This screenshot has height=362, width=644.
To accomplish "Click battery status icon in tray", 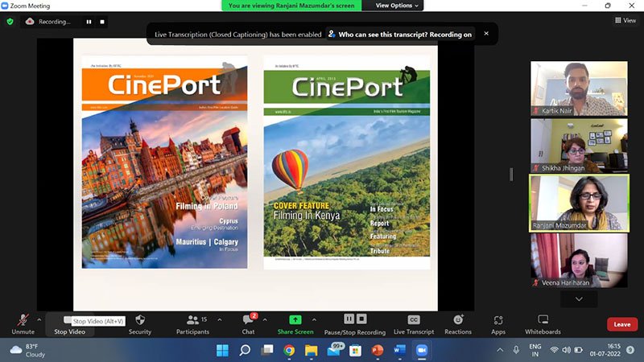I will click(579, 350).
